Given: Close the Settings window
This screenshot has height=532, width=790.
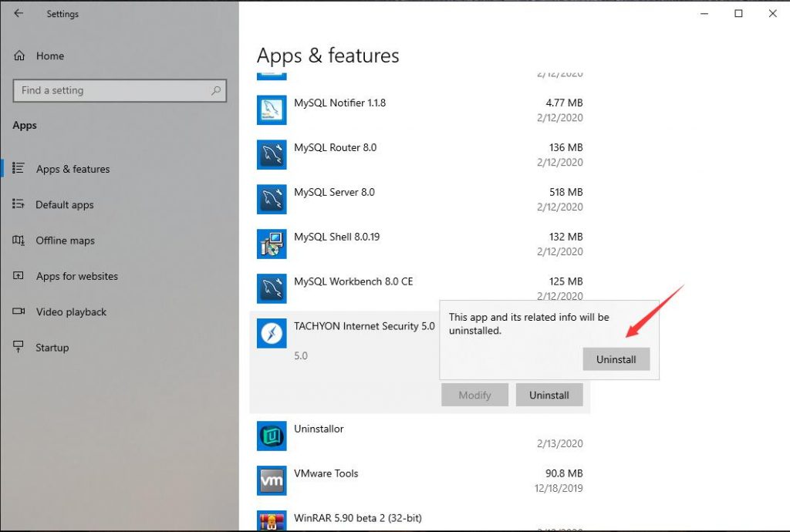Looking at the screenshot, I should pos(773,14).
